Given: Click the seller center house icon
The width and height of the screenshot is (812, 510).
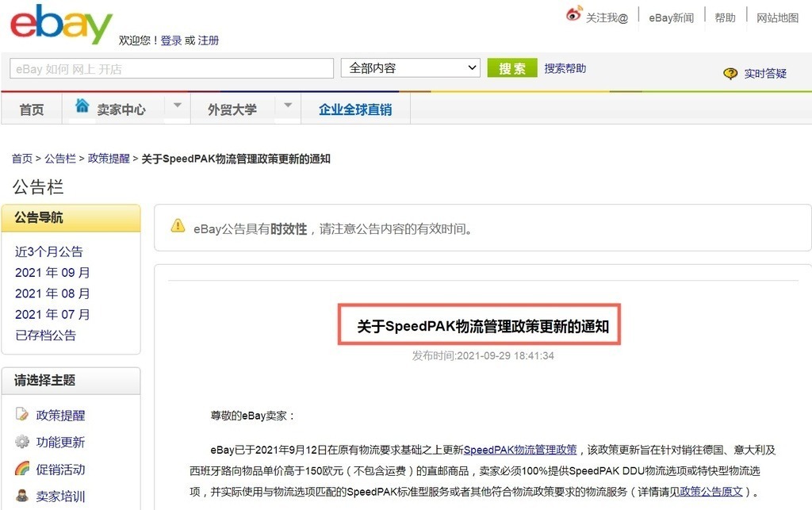Looking at the screenshot, I should tap(82, 106).
